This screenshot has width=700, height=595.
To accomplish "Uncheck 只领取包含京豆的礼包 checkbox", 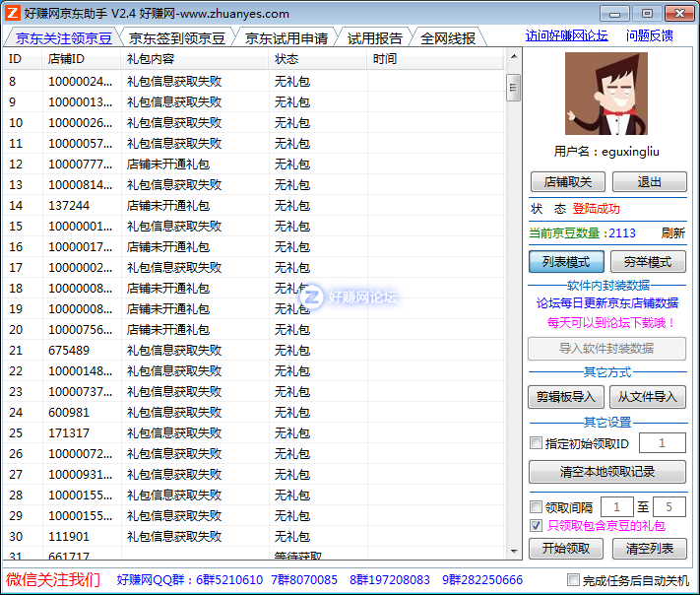I will click(537, 526).
